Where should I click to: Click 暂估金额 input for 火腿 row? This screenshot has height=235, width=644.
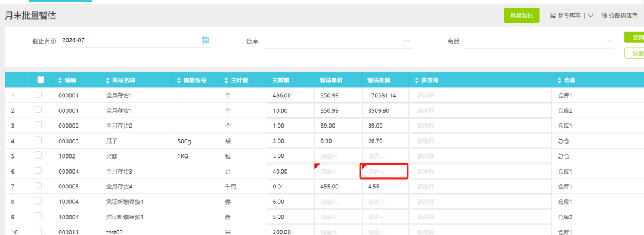point(385,156)
